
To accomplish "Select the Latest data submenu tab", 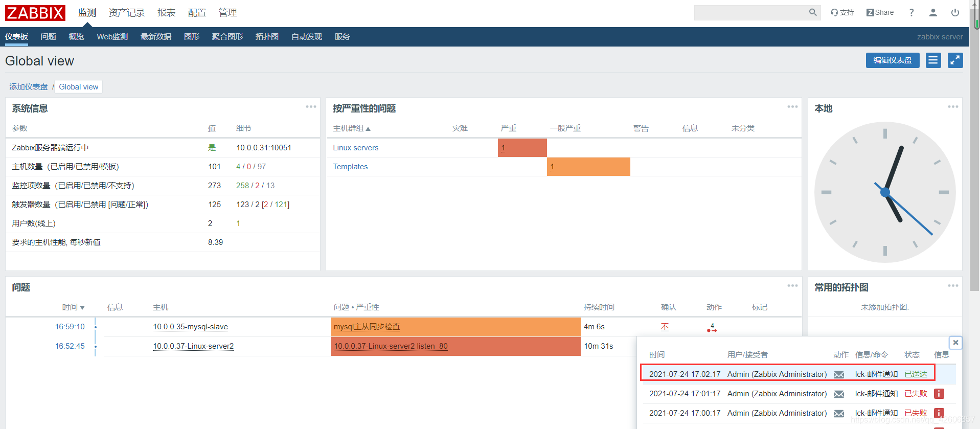I will 156,37.
